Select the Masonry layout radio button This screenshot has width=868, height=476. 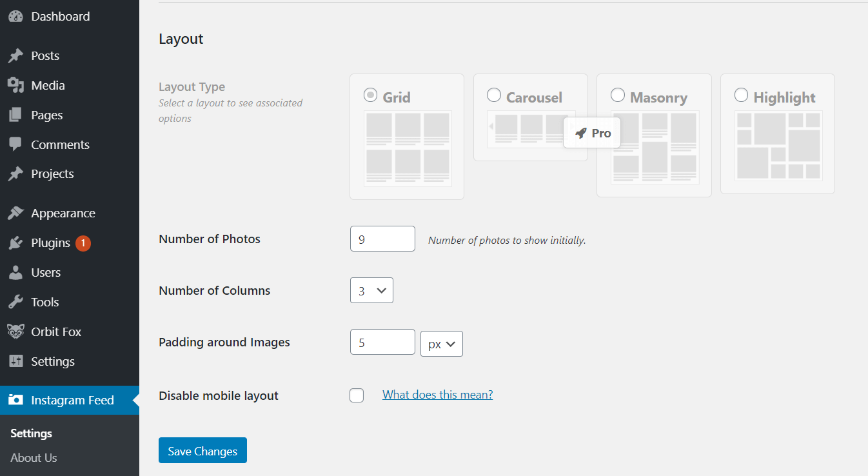(x=618, y=95)
